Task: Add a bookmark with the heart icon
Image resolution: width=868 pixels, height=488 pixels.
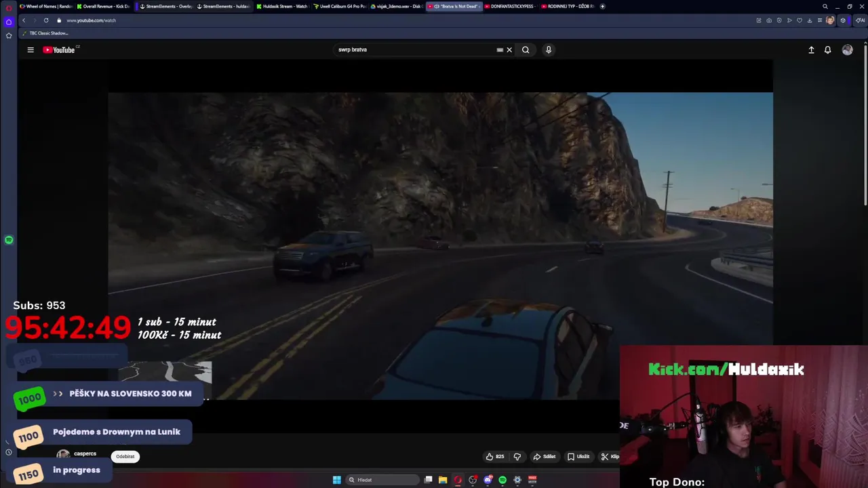Action: (800, 20)
